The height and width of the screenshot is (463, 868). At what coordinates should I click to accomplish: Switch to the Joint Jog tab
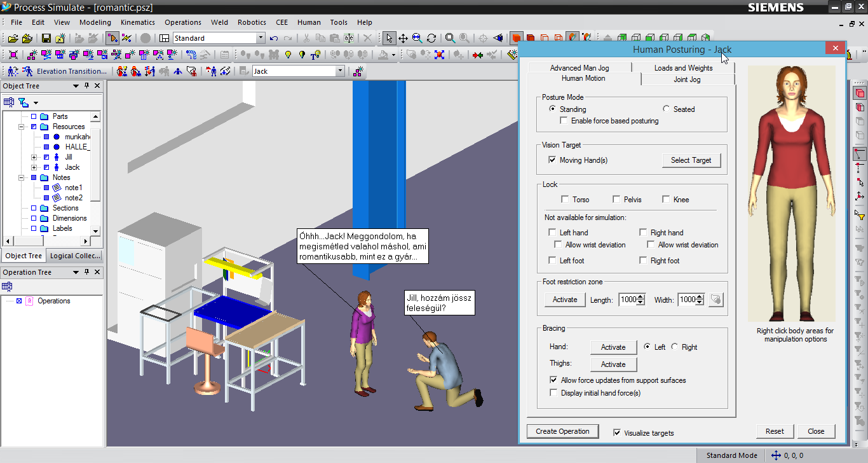point(687,79)
